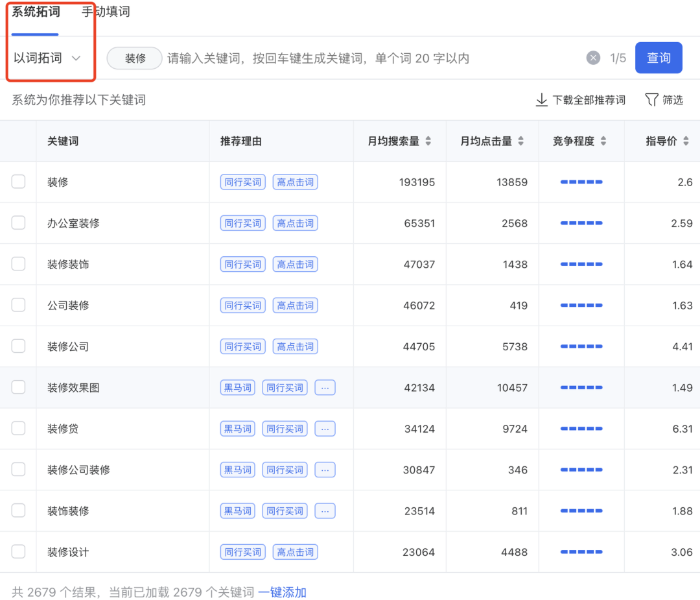Viewport: 700px width, 600px height.
Task: Switch to the 手动填词 tab
Action: coord(106,12)
